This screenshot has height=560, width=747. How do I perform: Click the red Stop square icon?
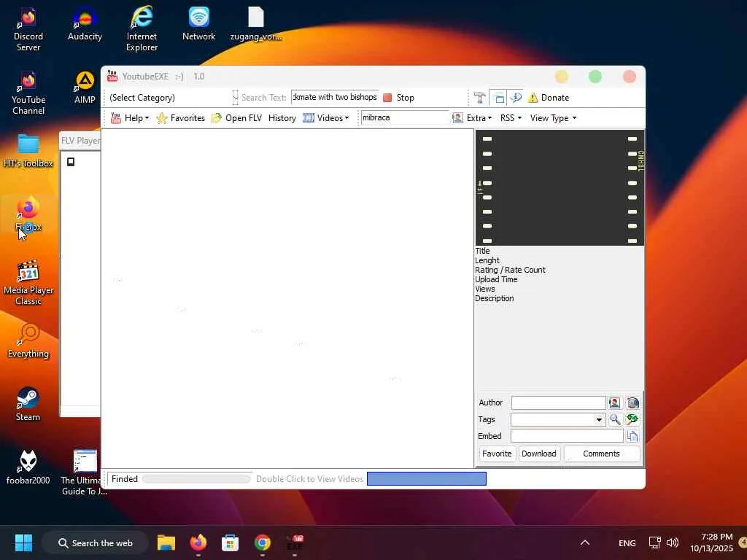387,98
